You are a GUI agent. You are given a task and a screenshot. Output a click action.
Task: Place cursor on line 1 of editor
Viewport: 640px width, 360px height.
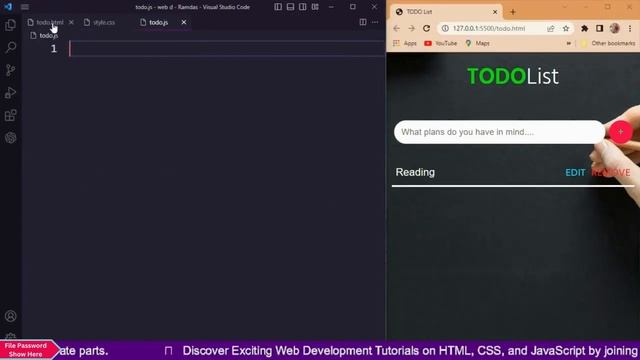point(227,49)
